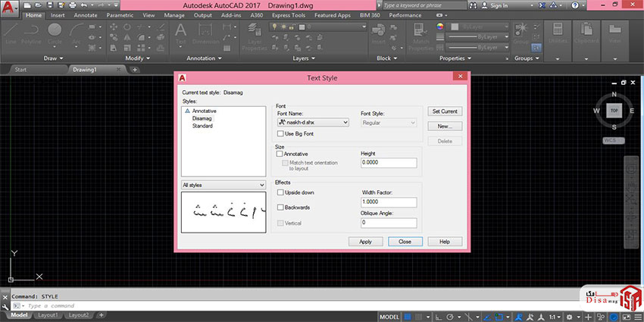Click the Apply button in Text Style
Viewport: 644px width, 322px height.
(365, 242)
